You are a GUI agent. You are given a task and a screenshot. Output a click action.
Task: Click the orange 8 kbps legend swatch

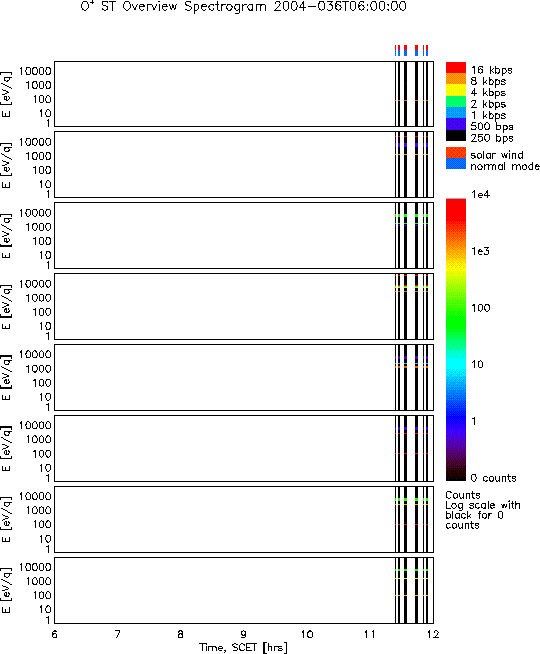click(x=456, y=79)
